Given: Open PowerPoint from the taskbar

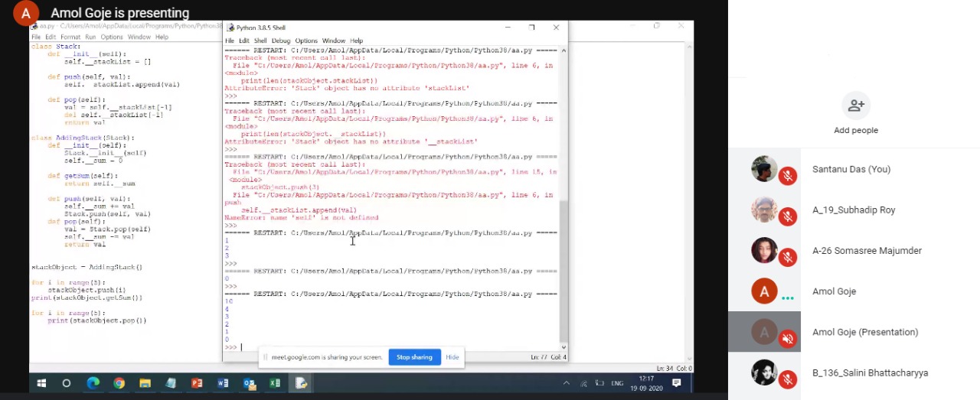Looking at the screenshot, I should [x=197, y=383].
